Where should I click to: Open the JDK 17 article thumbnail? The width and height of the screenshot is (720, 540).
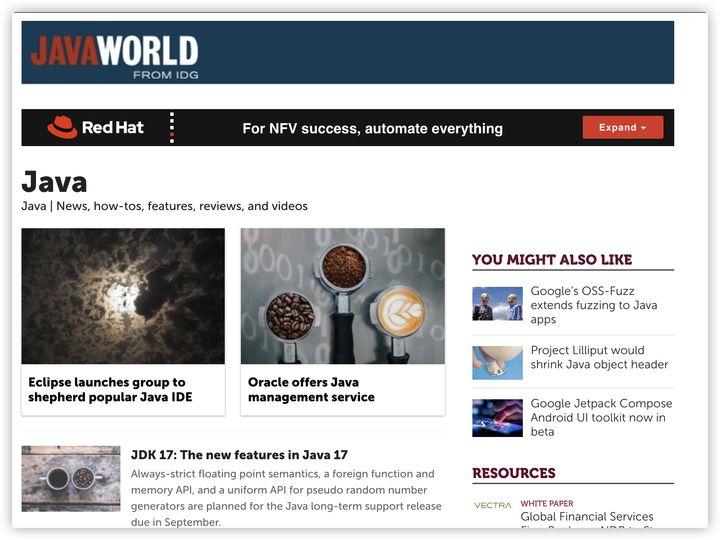pos(71,478)
